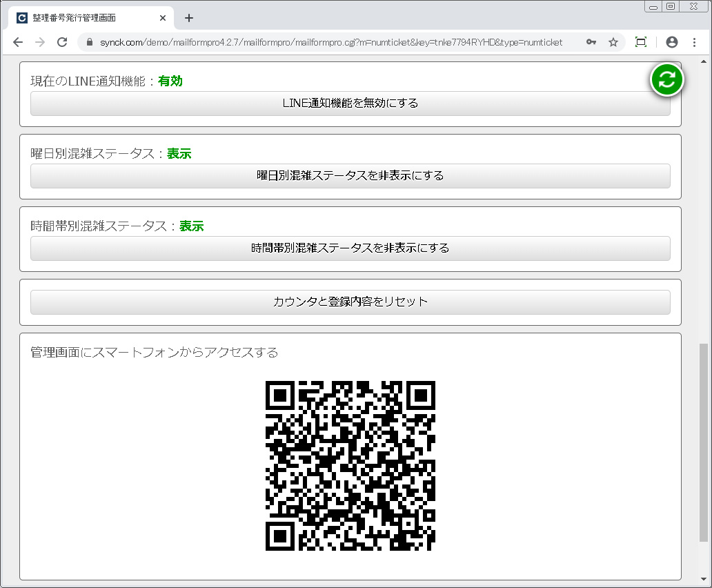This screenshot has width=712, height=588.
Task: Click the screen capture icon in toolbar
Action: 640,42
